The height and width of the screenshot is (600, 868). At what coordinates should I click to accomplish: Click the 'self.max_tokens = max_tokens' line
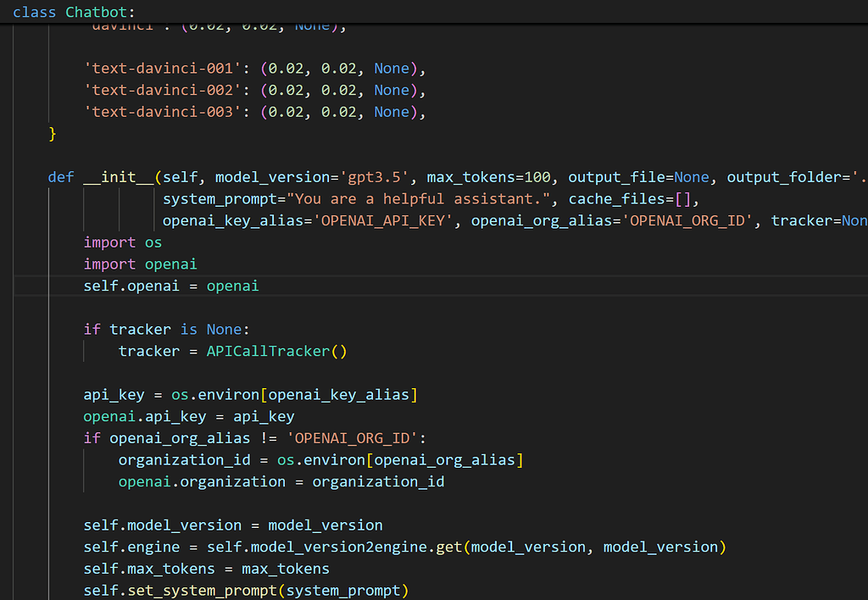point(207,569)
